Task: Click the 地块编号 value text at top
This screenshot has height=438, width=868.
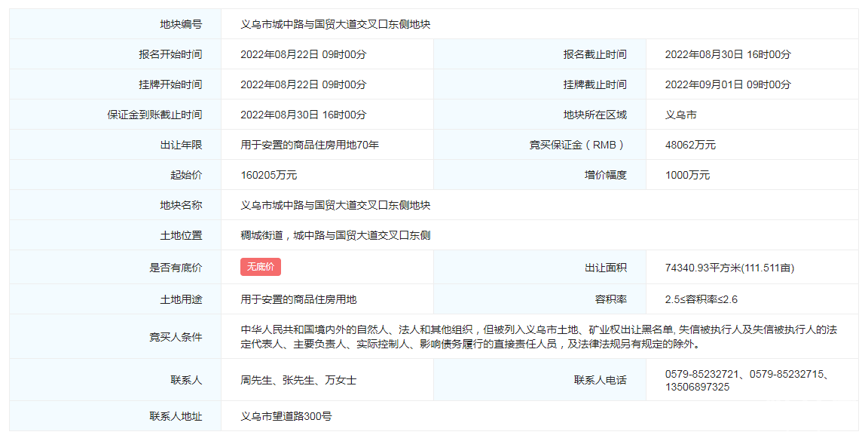Action: coord(335,24)
